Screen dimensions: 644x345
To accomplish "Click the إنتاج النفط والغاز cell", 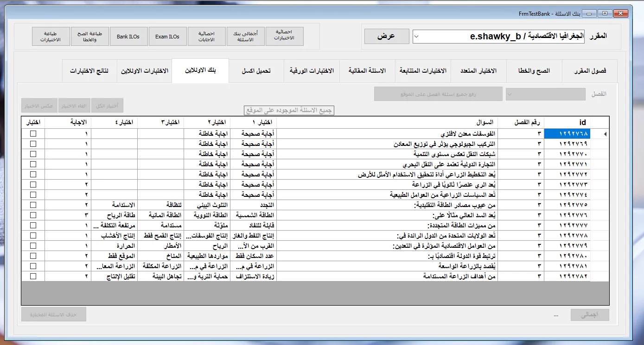I will click(253, 235).
